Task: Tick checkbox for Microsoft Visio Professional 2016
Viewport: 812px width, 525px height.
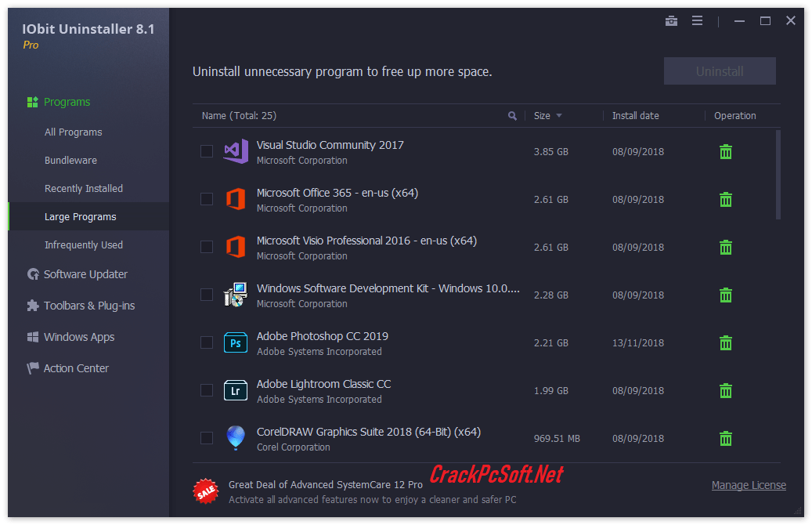Action: pyautogui.click(x=207, y=247)
